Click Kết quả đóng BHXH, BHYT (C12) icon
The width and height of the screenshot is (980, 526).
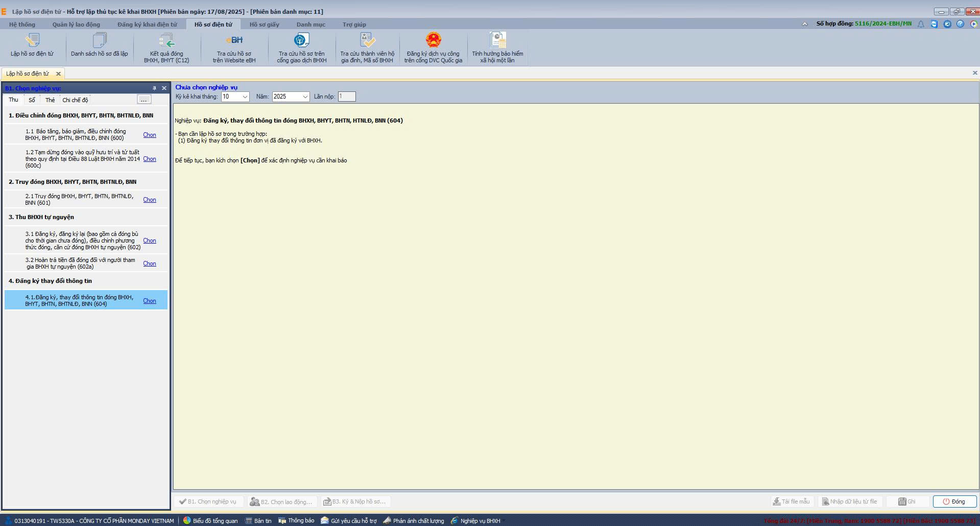(166, 41)
